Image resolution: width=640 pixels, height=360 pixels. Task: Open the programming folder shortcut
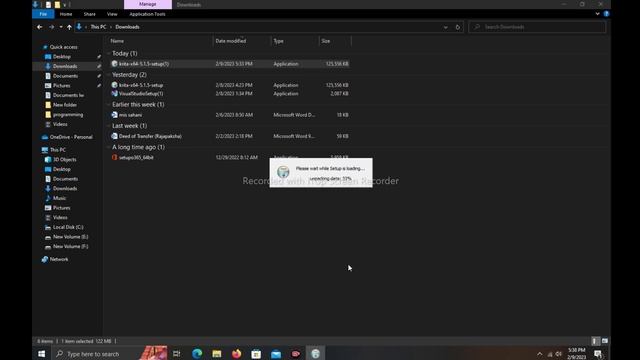click(x=68, y=115)
